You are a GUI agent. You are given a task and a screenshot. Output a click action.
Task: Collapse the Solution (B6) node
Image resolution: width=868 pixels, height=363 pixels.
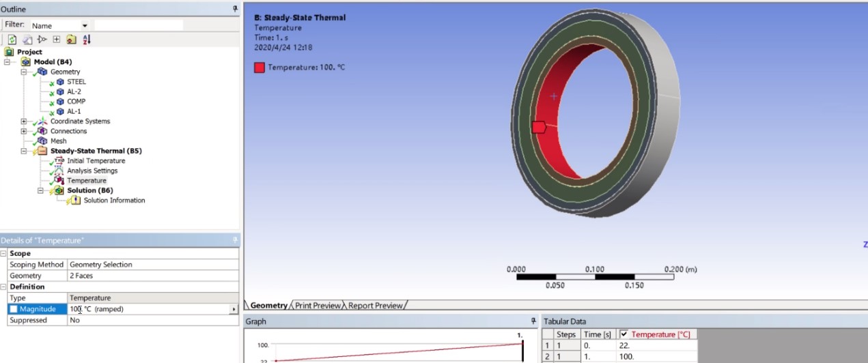coord(41,190)
